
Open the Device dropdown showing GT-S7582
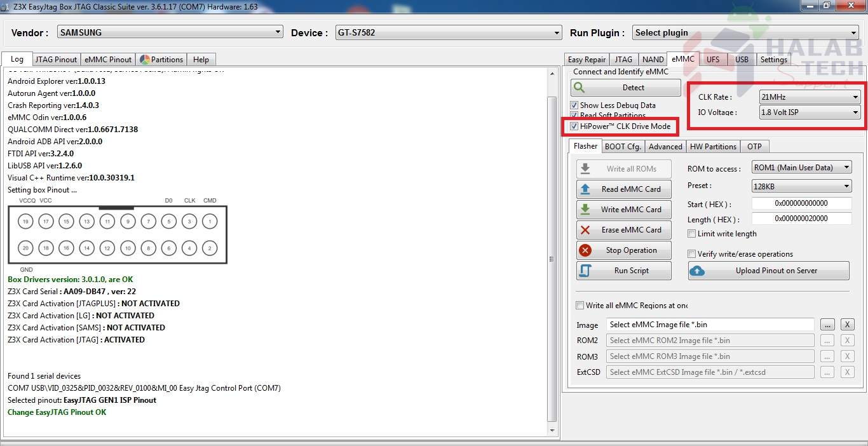[449, 32]
